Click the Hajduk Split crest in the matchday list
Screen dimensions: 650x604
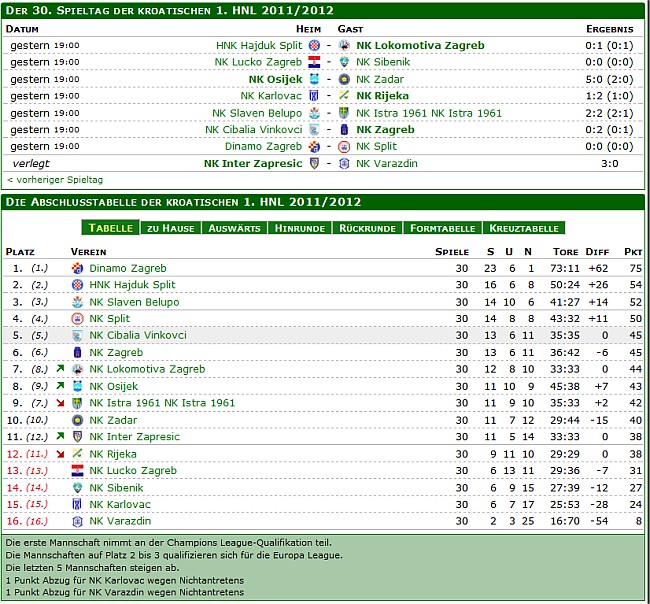314,45
